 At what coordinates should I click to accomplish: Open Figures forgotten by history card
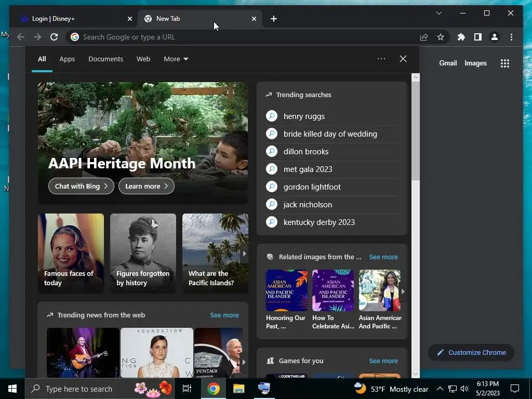point(143,254)
